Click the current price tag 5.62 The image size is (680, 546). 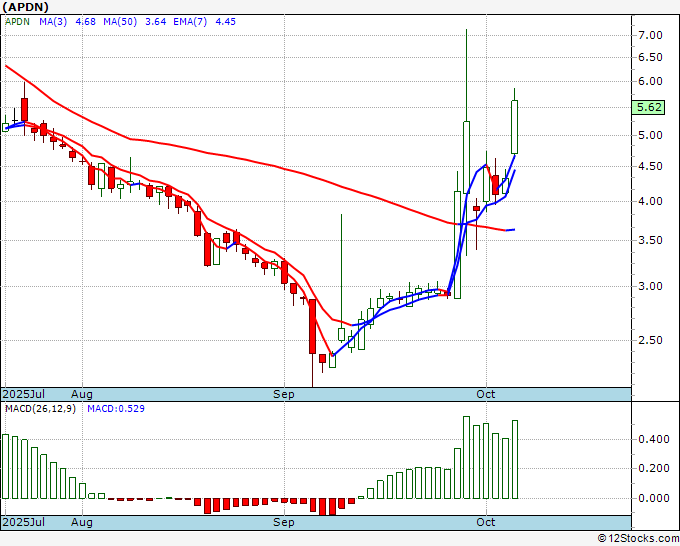click(648, 107)
